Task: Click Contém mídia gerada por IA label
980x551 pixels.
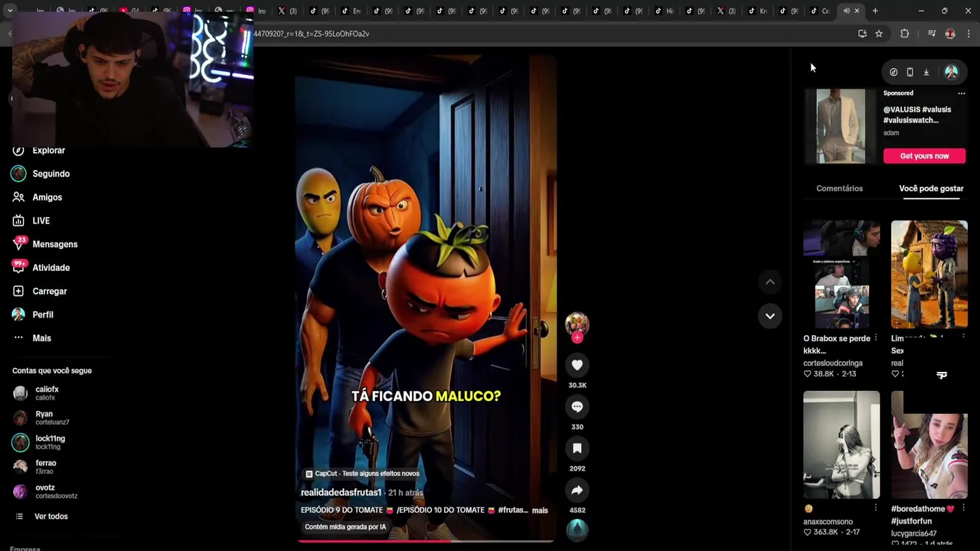Action: pyautogui.click(x=345, y=527)
